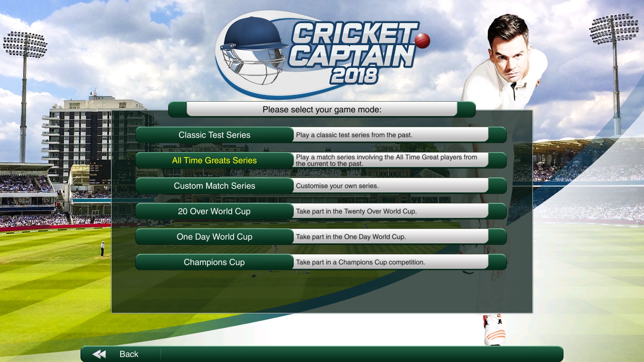644x362 pixels.
Task: Click the 'Customise your own series.' text
Action: point(337,186)
